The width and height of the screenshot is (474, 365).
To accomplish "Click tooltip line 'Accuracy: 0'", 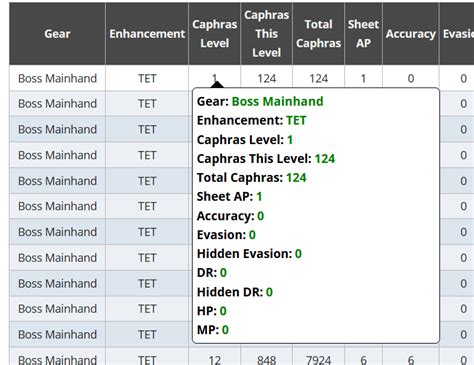I will point(230,216).
